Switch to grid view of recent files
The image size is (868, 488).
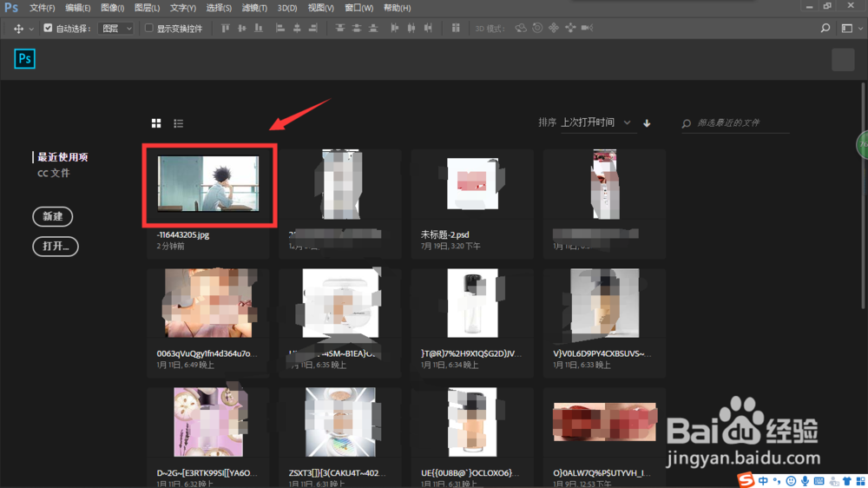pos(156,123)
